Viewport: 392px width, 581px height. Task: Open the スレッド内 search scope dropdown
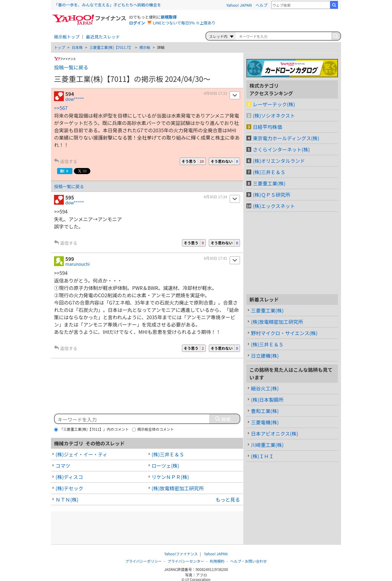[x=221, y=36]
